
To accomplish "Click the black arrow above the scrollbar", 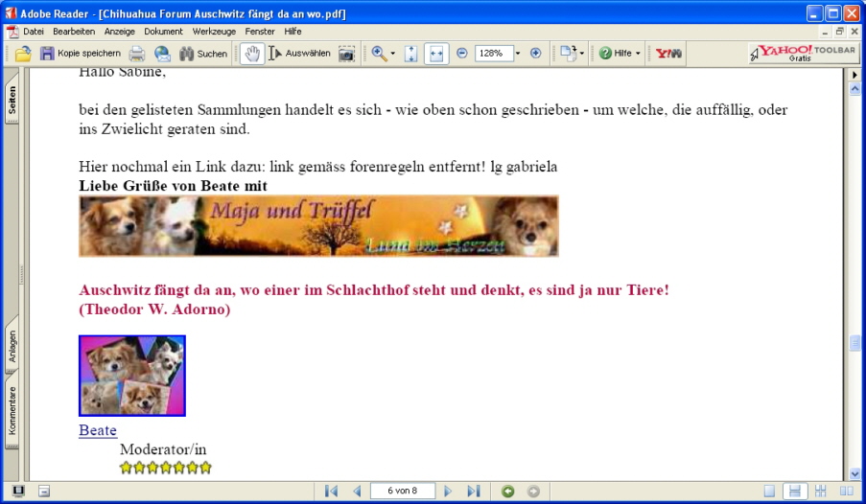I will pyautogui.click(x=854, y=75).
